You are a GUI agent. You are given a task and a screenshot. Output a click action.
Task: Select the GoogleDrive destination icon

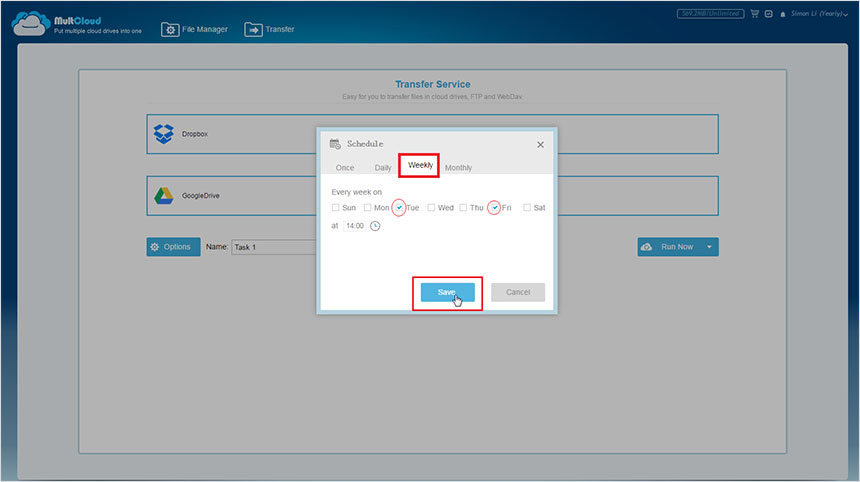tap(163, 196)
